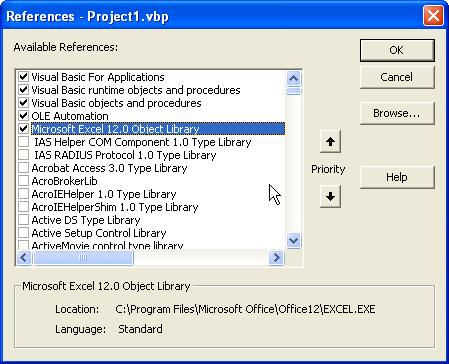The height and width of the screenshot is (364, 449).
Task: Select 'Active Setup Control Library' text
Action: (99, 233)
